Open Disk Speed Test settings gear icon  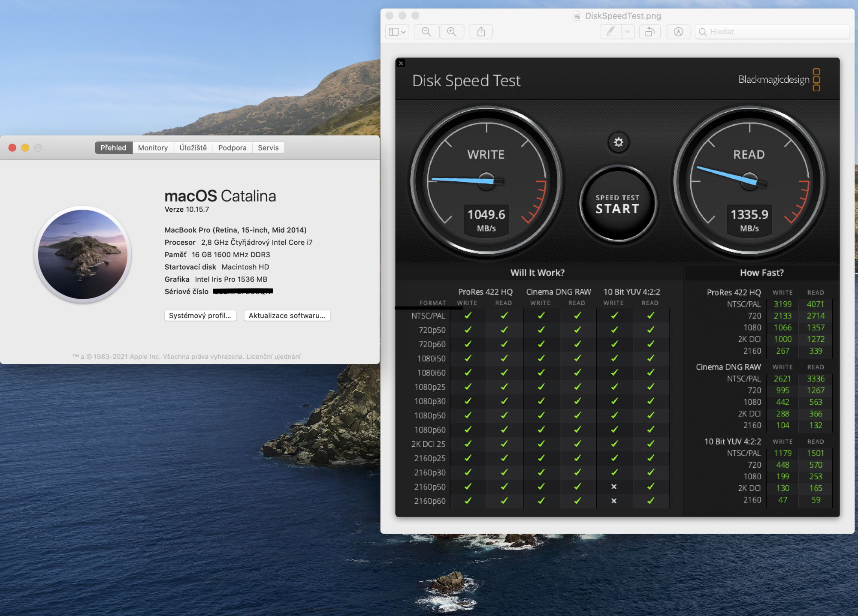618,142
